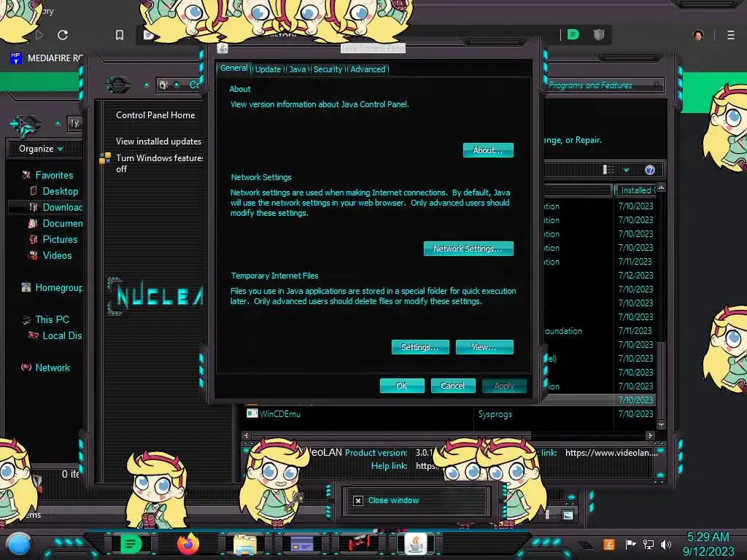Screen dimensions: 747x560
Task: Click the large icons view button in Explorer status bar
Action: click(x=568, y=515)
